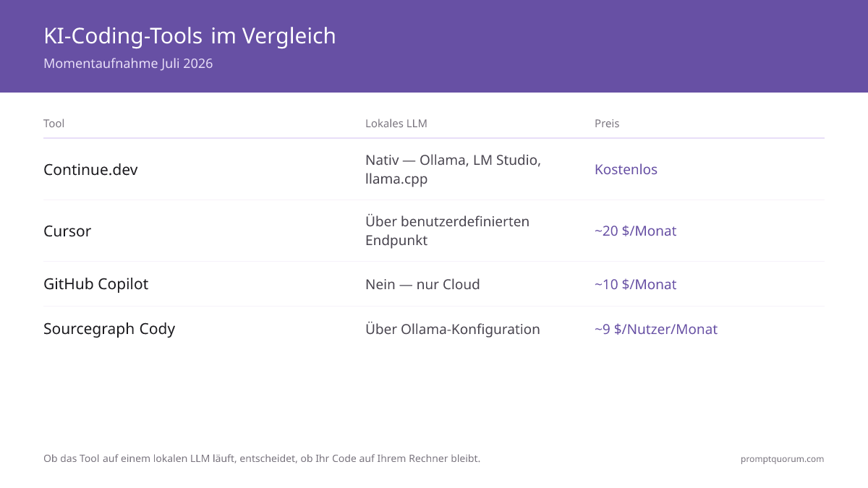Click the 'Über Ollama-Konfiguration' cell
This screenshot has height=488, width=868.
(x=453, y=330)
